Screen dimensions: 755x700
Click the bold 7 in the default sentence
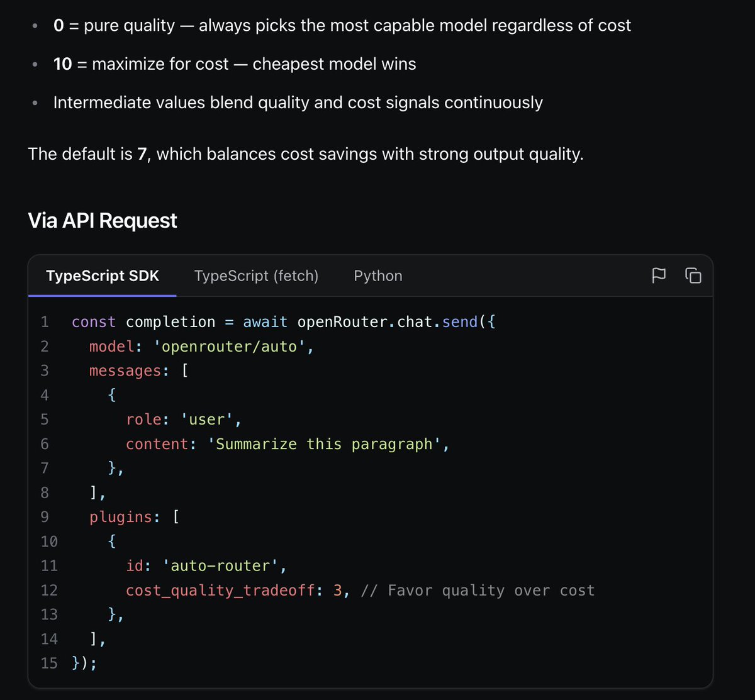pos(142,154)
